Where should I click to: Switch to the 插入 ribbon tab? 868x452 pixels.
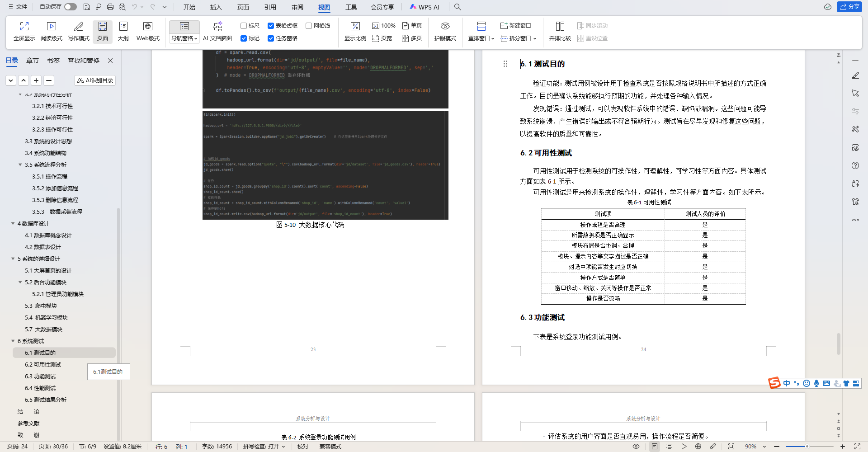(x=216, y=7)
